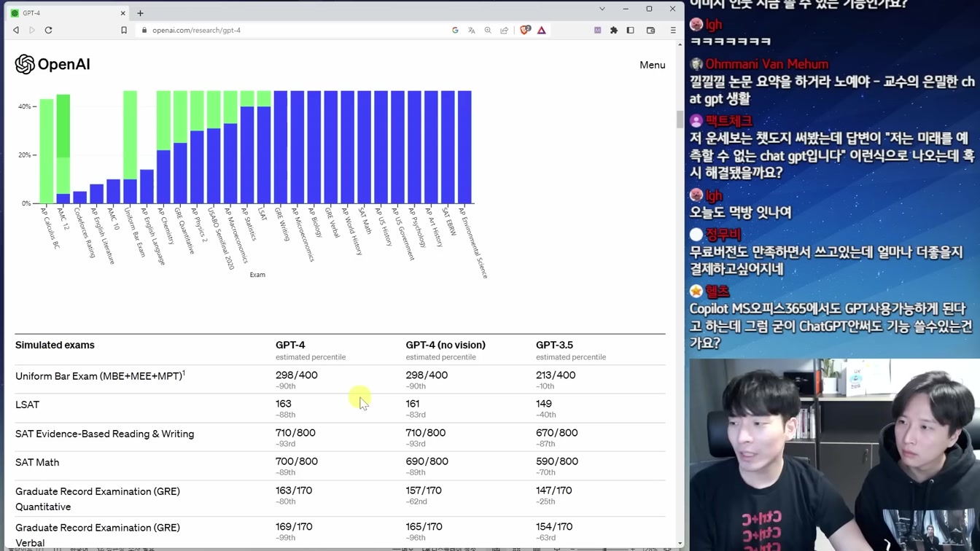Click the address bar URL field
Viewport: 980px width, 551px height.
pyautogui.click(x=292, y=31)
